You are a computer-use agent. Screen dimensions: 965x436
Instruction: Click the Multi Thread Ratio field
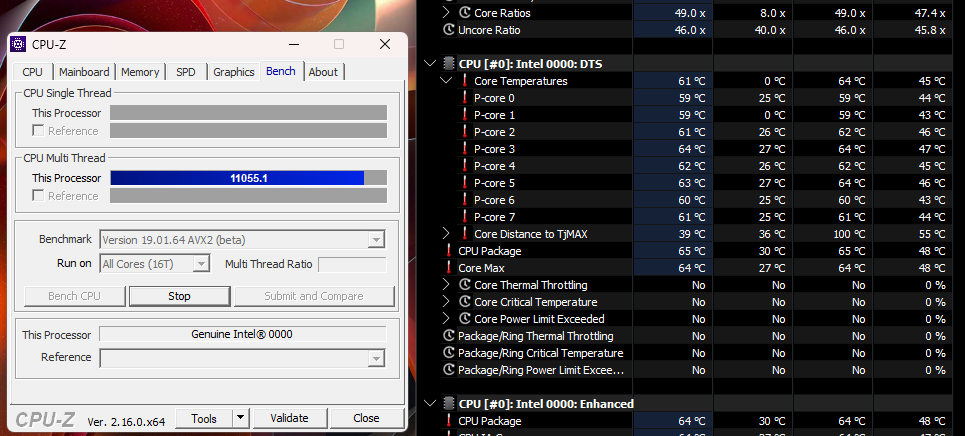coord(352,264)
